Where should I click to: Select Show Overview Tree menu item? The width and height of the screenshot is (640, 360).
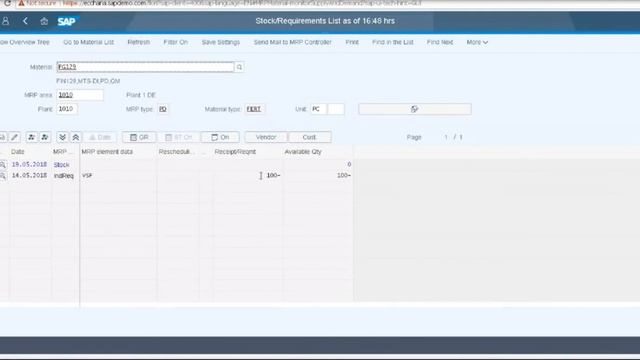pos(24,42)
